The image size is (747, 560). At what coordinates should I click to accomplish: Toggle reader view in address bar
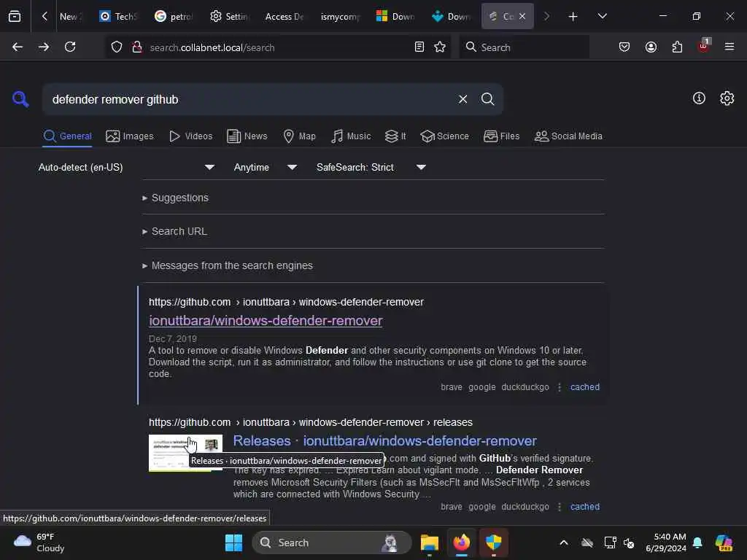[419, 47]
